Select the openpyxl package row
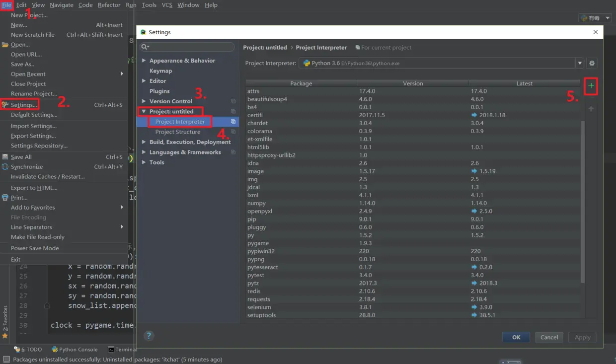Screen dimensions: 616x364 coord(412,211)
